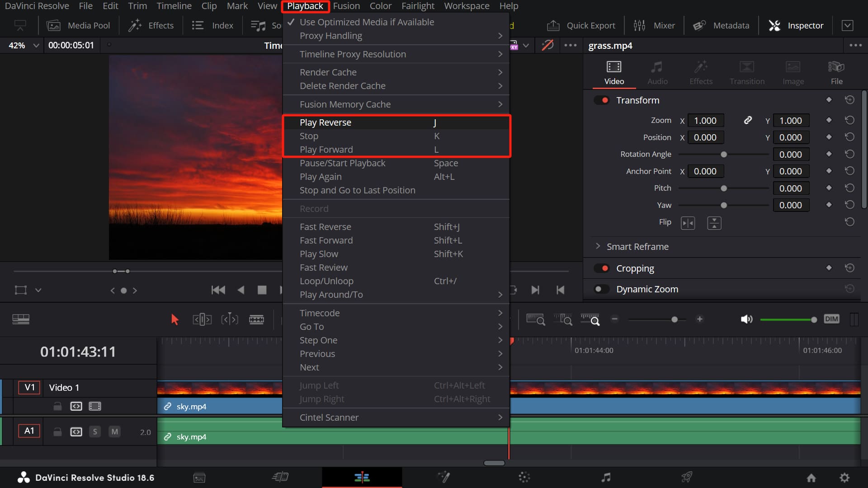This screenshot has width=868, height=488.
Task: Open the Fusion page icon
Action: pyautogui.click(x=443, y=477)
